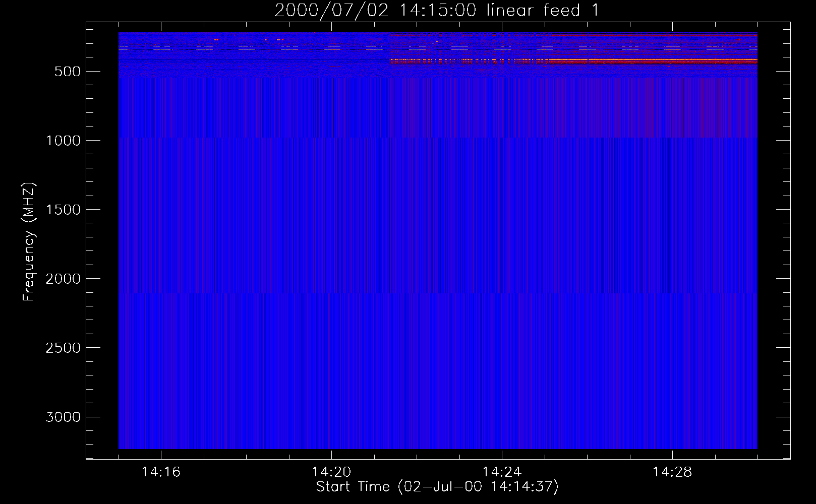Click the 1500 frequency tick label

click(x=63, y=210)
